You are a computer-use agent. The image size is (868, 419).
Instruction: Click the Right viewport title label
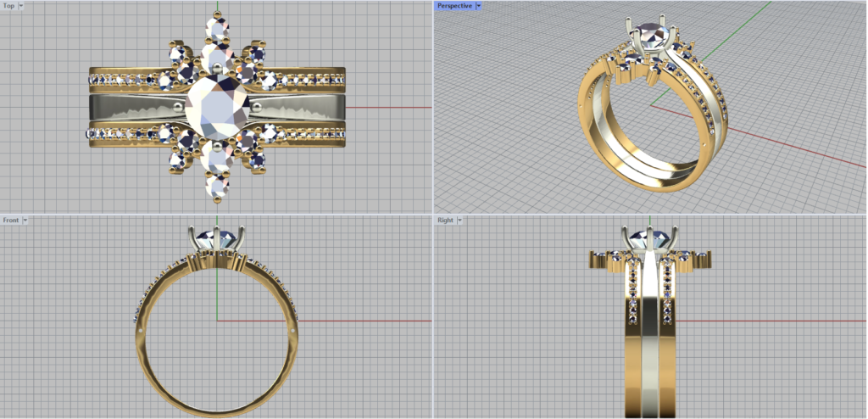(445, 220)
